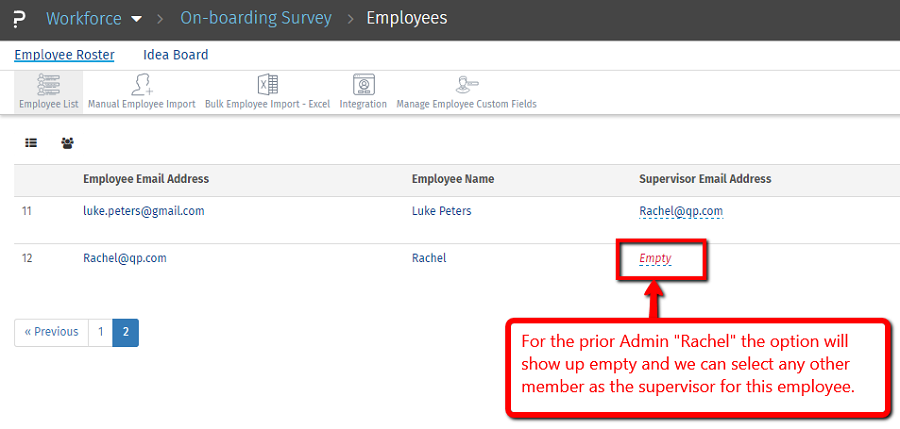Open the Employee List toolbar icon
This screenshot has width=900, height=429.
[x=48, y=92]
